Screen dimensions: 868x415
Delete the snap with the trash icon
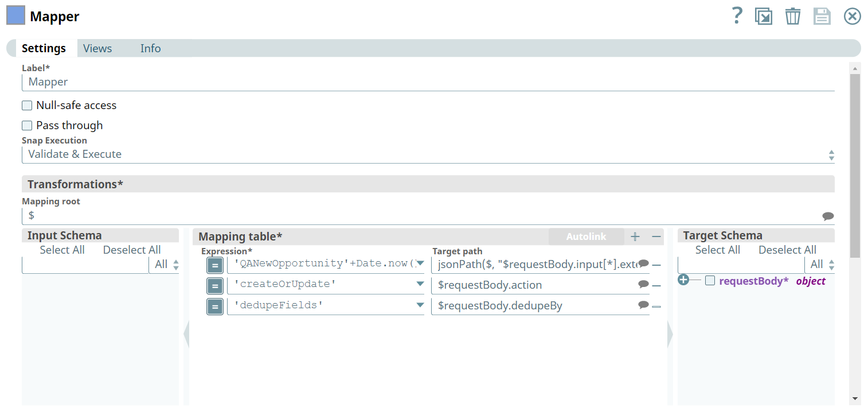point(793,16)
